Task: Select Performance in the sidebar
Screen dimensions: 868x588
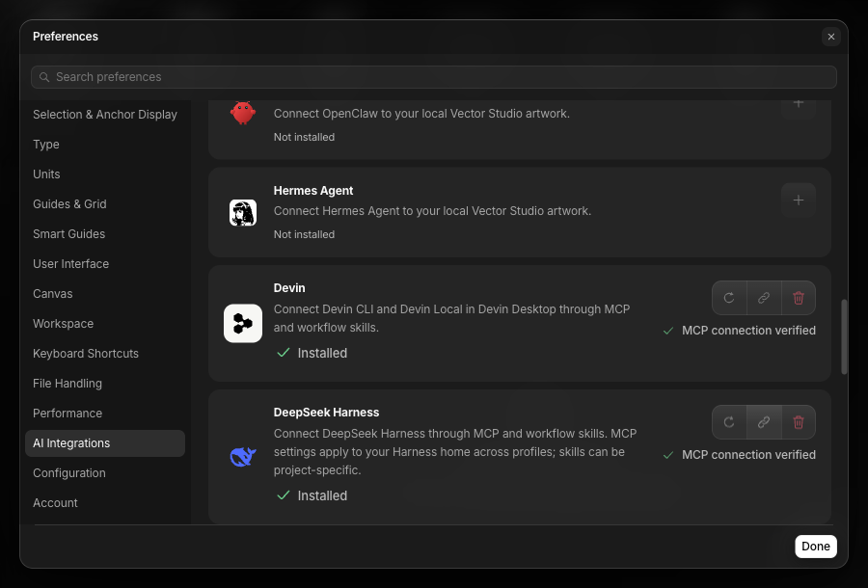Action: pyautogui.click(x=105, y=414)
